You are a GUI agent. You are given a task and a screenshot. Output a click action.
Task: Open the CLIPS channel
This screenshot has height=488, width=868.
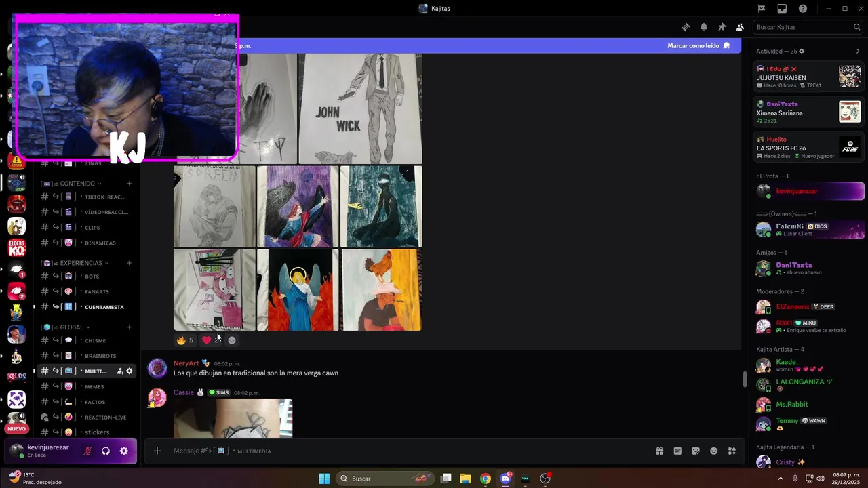(x=86, y=228)
